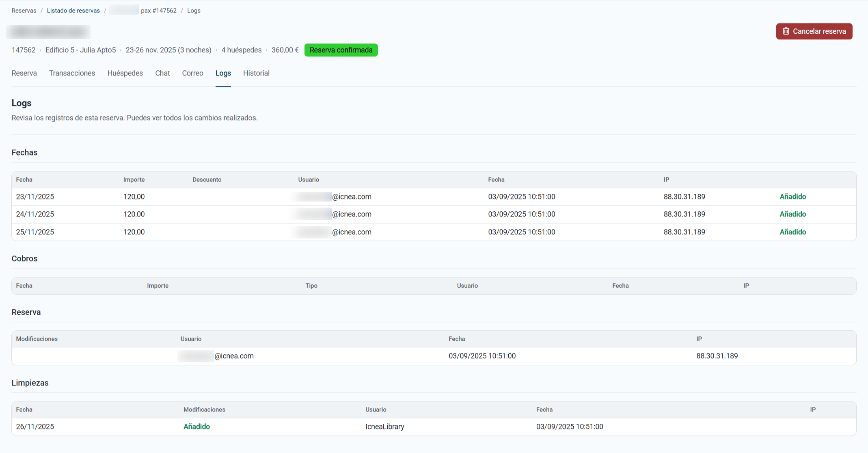Click the Importe column header in Cobros
The width and height of the screenshot is (868, 453).
tap(158, 286)
